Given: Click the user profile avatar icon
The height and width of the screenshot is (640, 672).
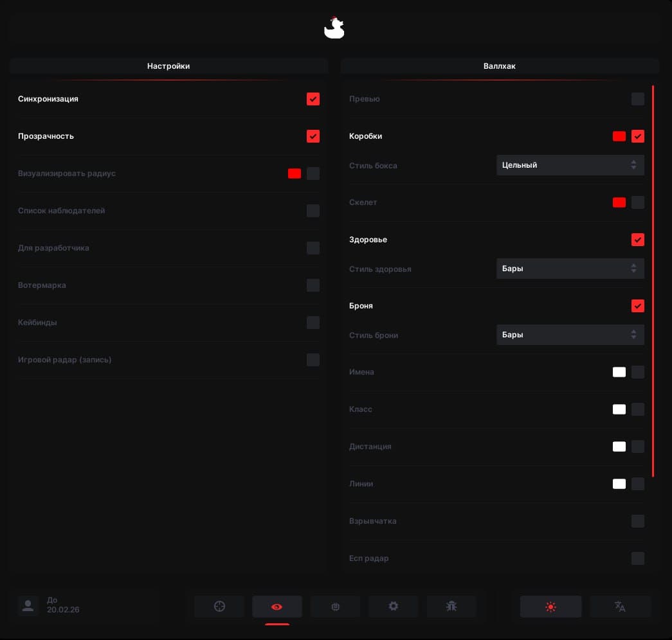Looking at the screenshot, I should 28,605.
